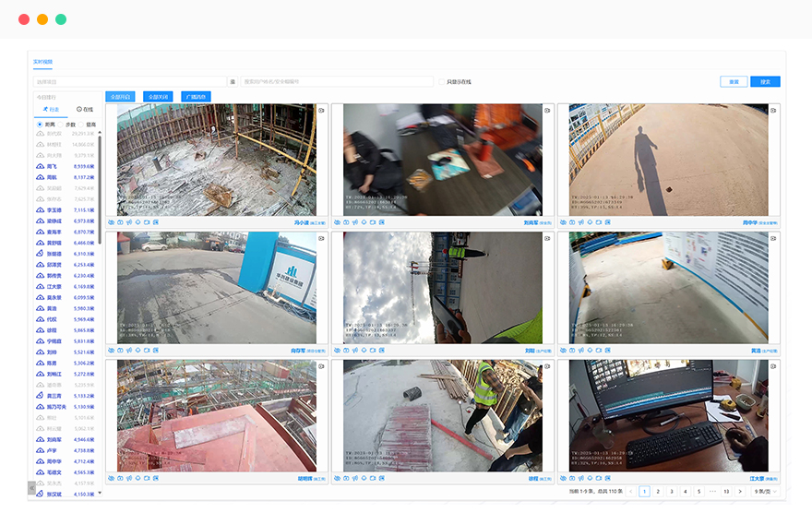Click the video record icon under 刘阳 video
The image size is (812, 513).
372,351
